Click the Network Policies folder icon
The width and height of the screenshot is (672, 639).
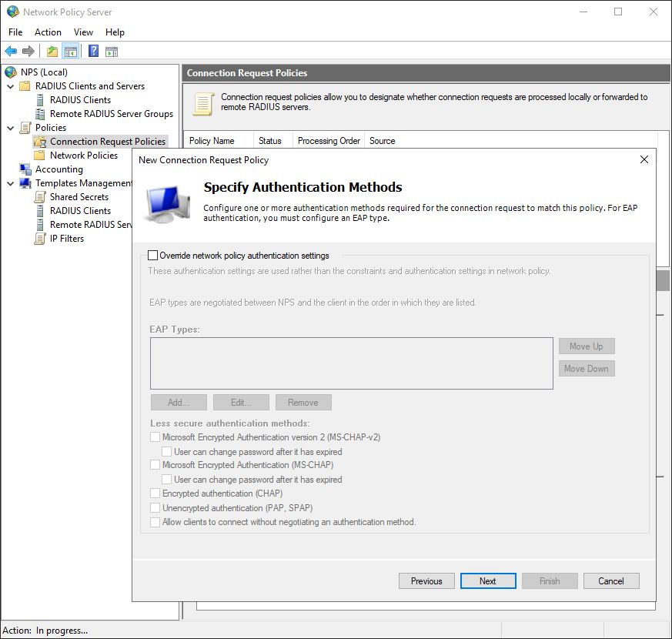tap(39, 156)
